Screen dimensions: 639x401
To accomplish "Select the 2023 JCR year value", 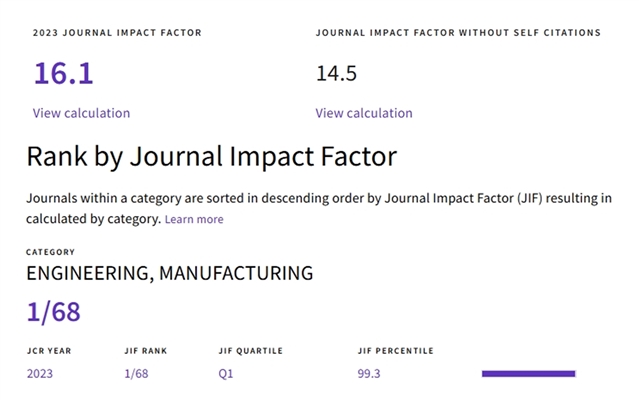I will 39,374.
